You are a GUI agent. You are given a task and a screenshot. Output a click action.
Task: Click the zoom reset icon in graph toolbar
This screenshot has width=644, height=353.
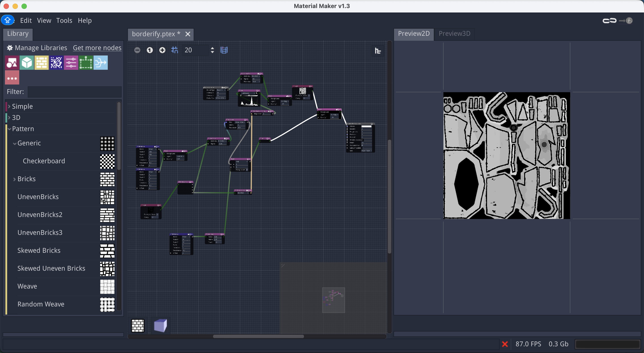coord(150,50)
